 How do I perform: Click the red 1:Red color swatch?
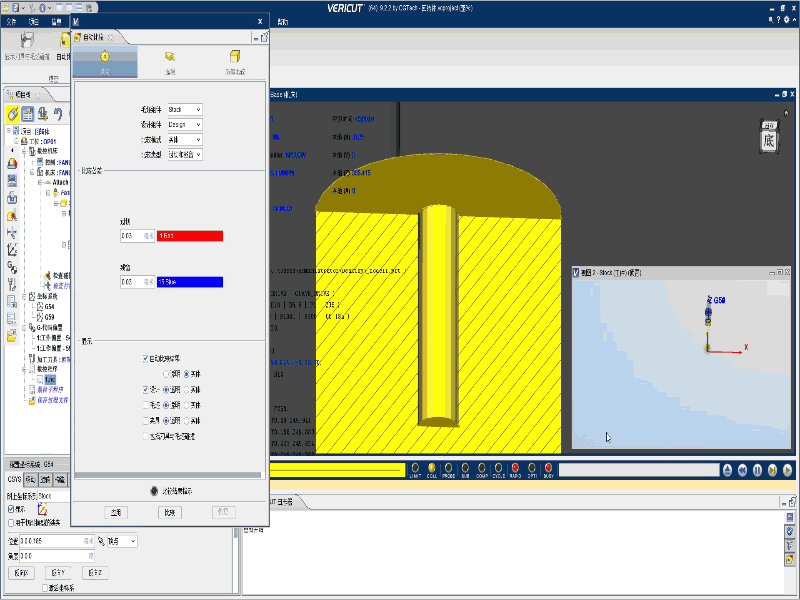coord(189,236)
